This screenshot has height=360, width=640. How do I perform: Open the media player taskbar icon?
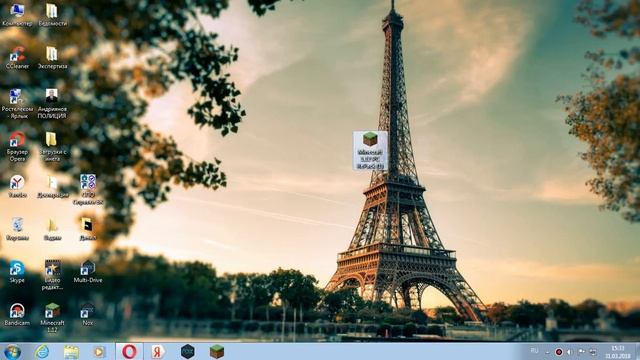pyautogui.click(x=99, y=351)
